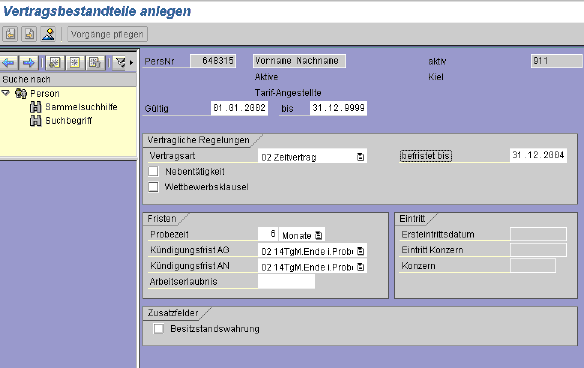Click the Probezeit number field with 6
584x368 pixels.
click(268, 234)
